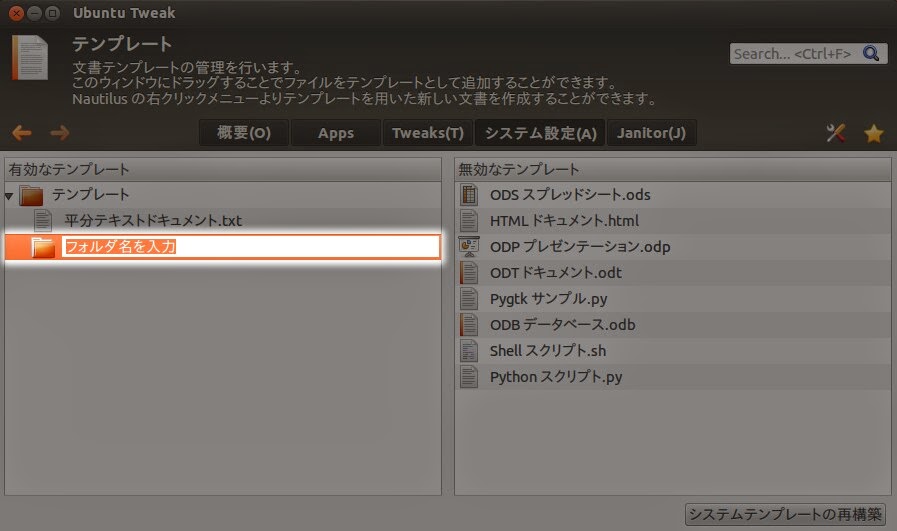
Task: Click the Shell スクリプト.sh file icon
Action: point(469,351)
